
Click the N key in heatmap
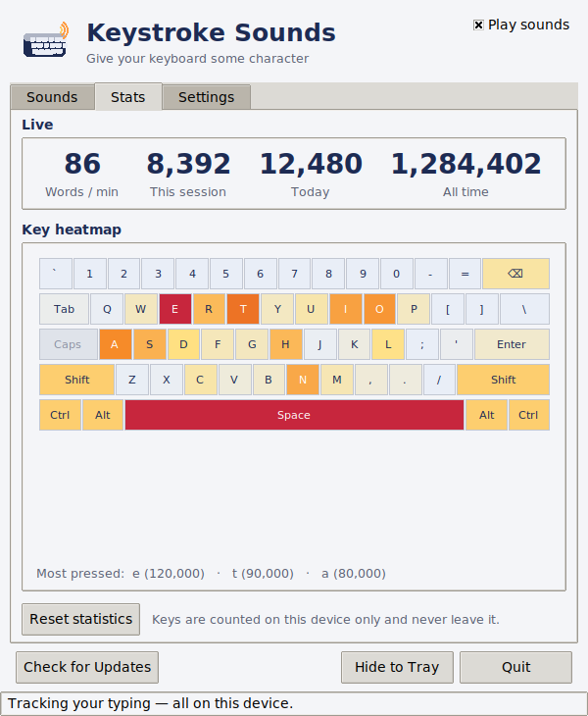pyautogui.click(x=303, y=380)
